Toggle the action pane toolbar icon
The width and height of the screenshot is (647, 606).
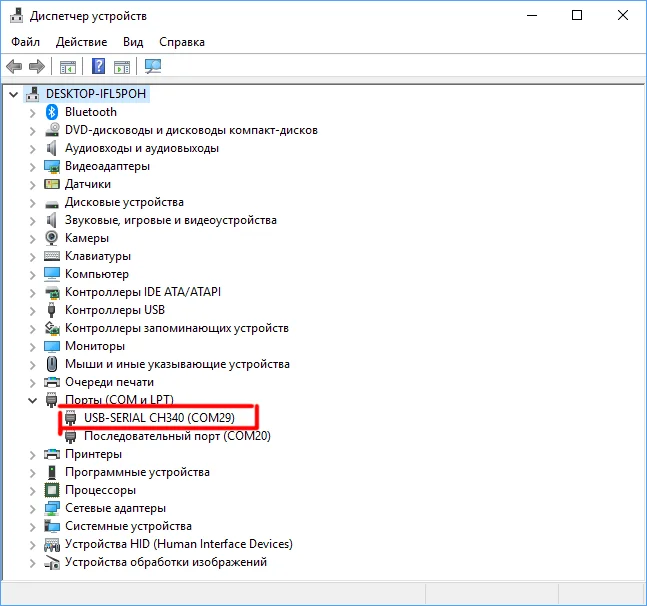coord(122,66)
